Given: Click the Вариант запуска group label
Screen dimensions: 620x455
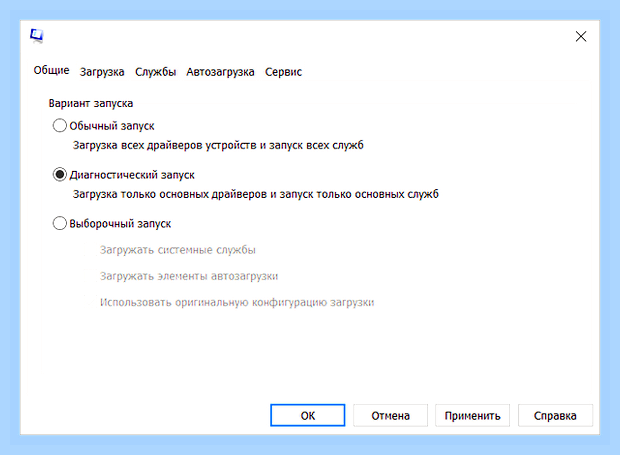Looking at the screenshot, I should 91,104.
